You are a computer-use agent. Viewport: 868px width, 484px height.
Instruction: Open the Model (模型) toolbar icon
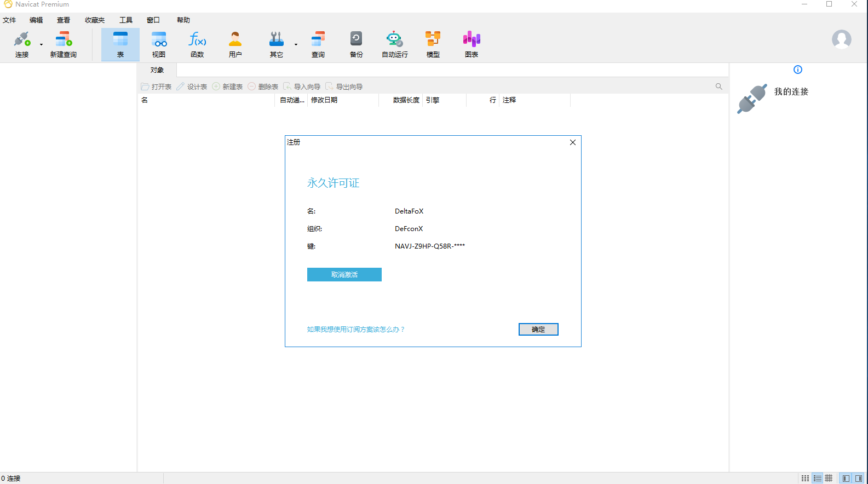(x=433, y=40)
